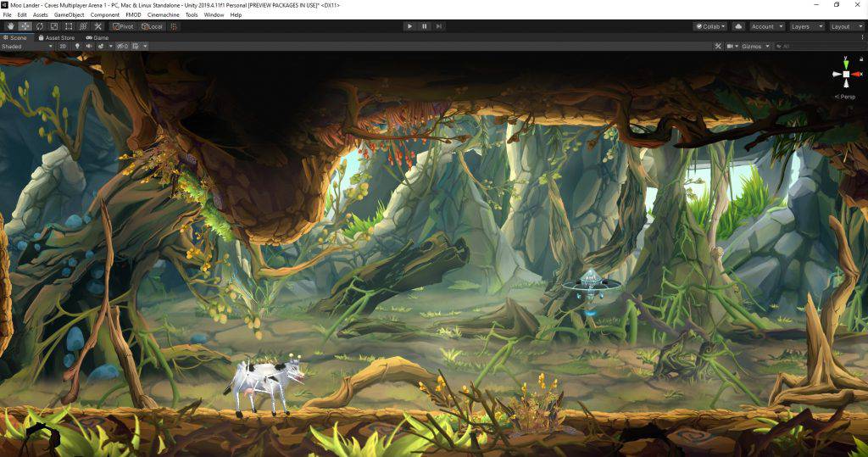The image size is (868, 457).
Task: Minimize the Unity window
Action: coord(817,5)
